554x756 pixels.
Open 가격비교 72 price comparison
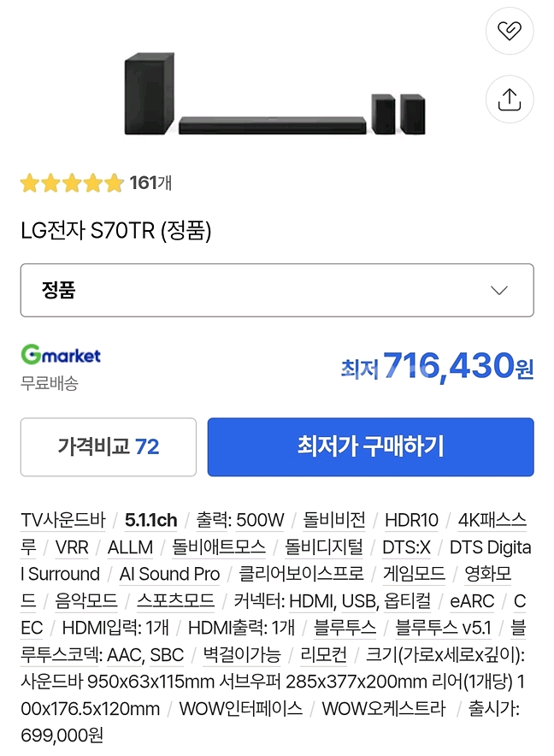(109, 446)
